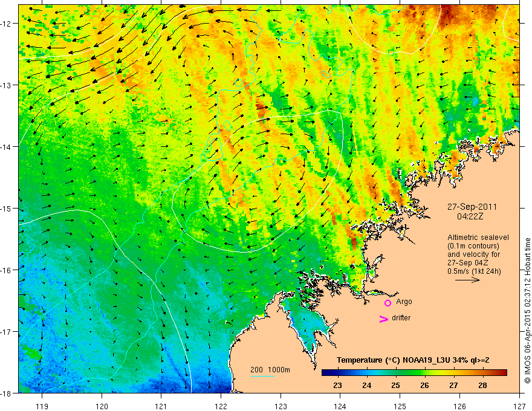Click the '27-Sep 04Z' legend line
This screenshot has width=532, height=411.
click(x=466, y=263)
